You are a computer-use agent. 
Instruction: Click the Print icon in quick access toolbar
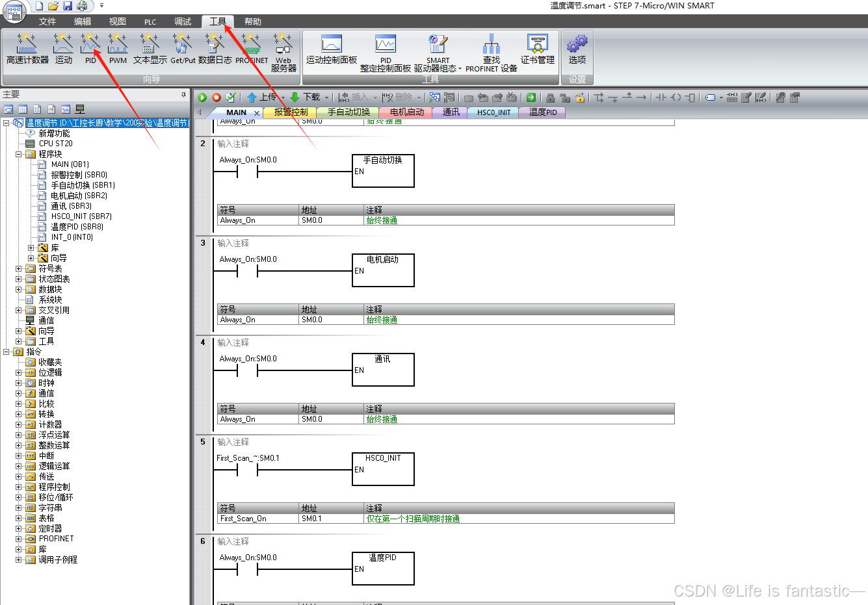click(82, 6)
